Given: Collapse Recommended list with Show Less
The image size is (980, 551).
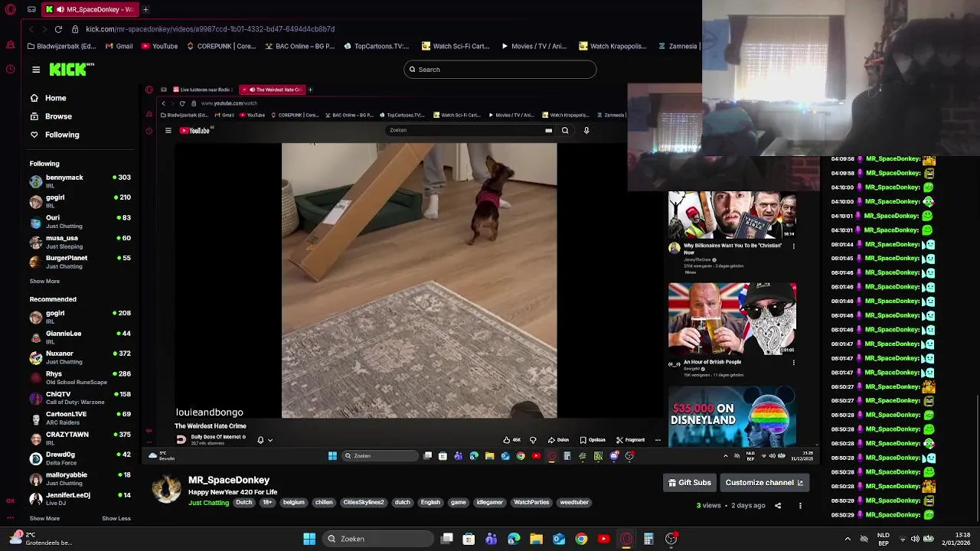Looking at the screenshot, I should (116, 518).
